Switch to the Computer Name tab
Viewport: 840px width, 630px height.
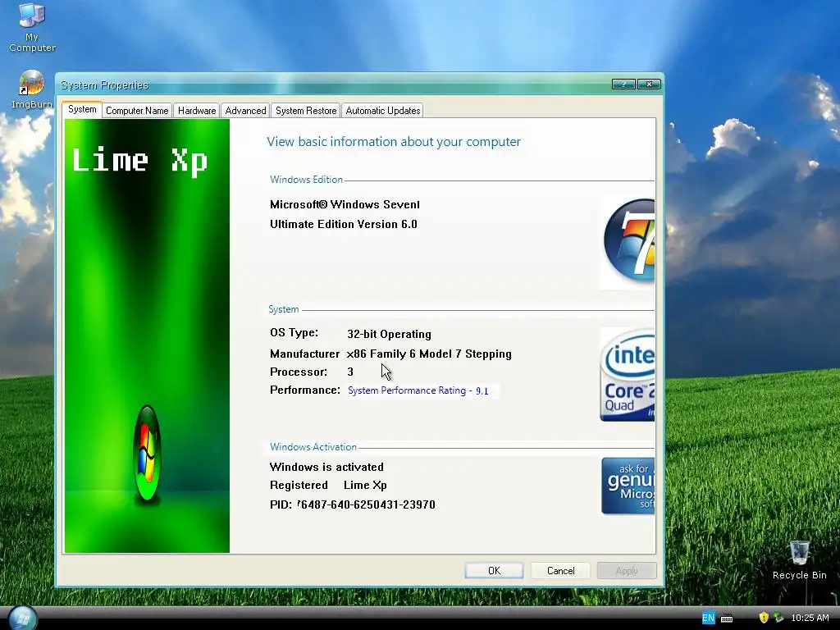point(137,111)
